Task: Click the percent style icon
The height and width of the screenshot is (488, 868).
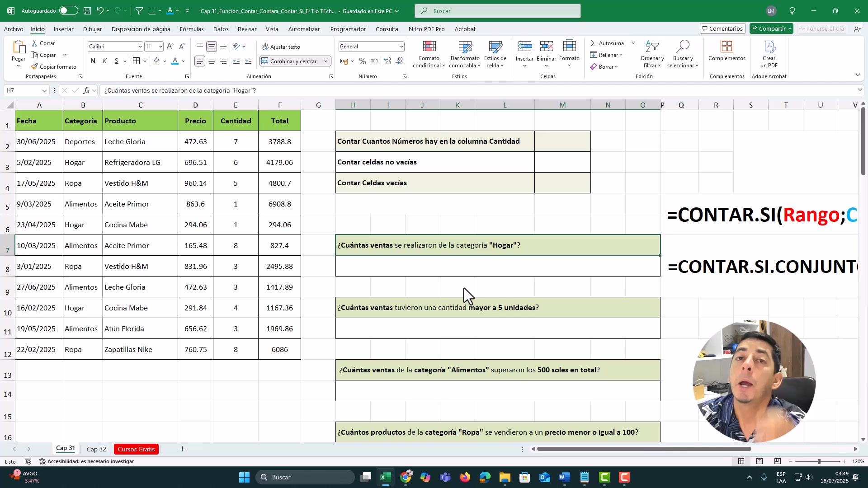Action: click(362, 61)
